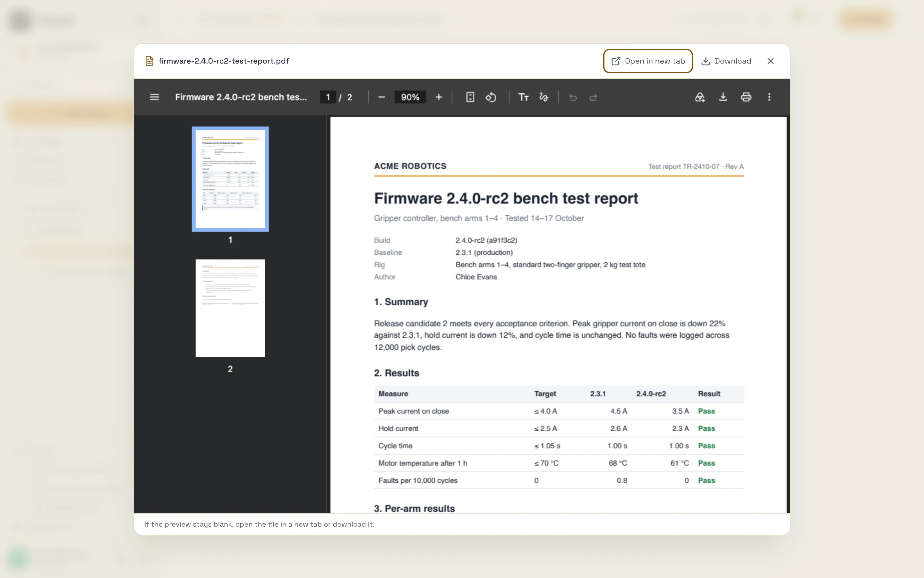Screen dimensions: 924x578
Task: Close the file preview dialog
Action: (x=771, y=61)
